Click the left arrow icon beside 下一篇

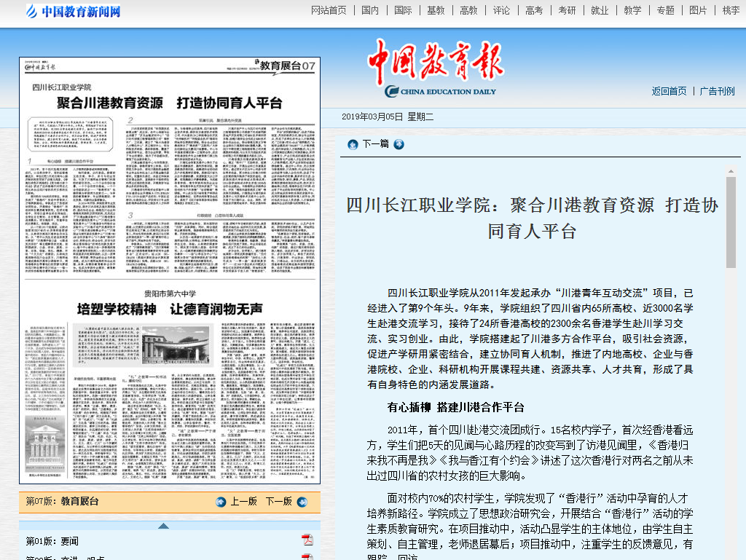point(353,144)
